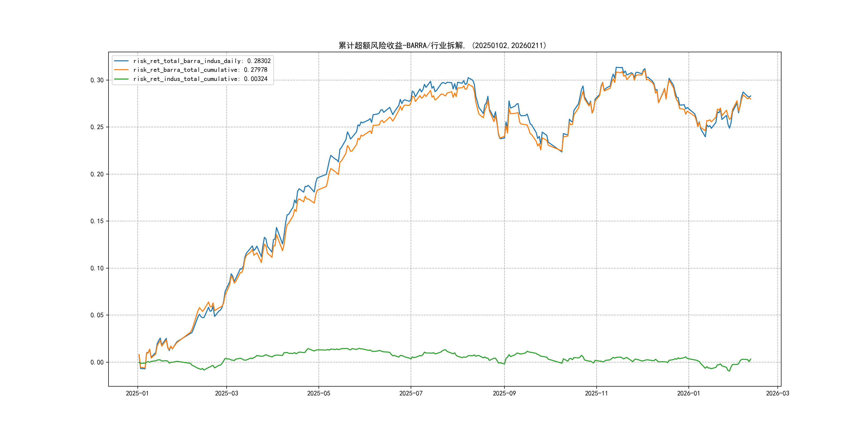Click the 2026-01 x-axis tick label
Screen dimensions: 868x434
pos(689,393)
